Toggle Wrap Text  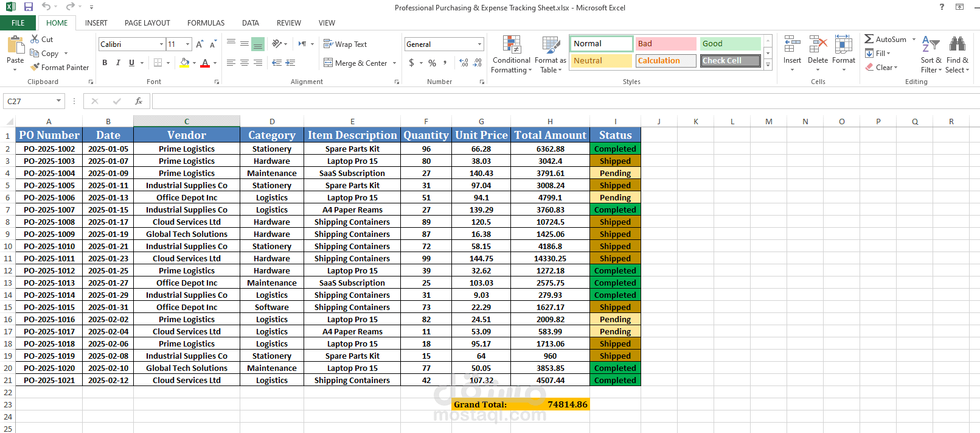pos(345,44)
